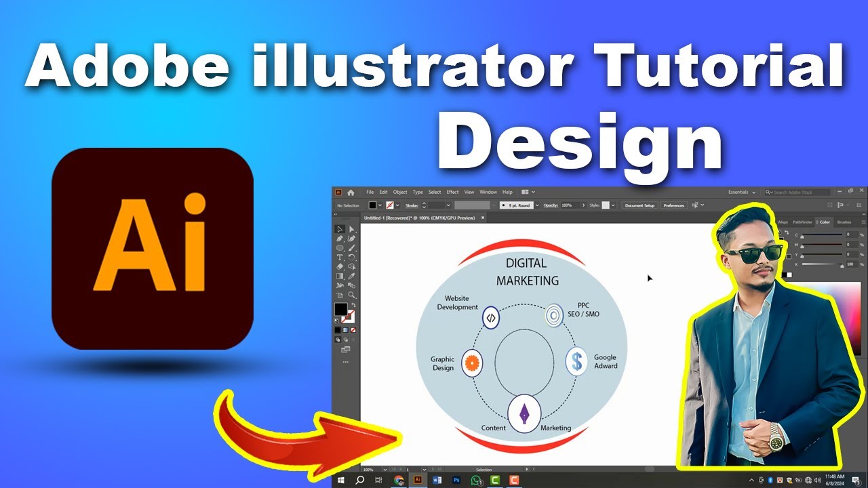Set paint mode to Gradient
The image size is (868, 488).
[346, 329]
